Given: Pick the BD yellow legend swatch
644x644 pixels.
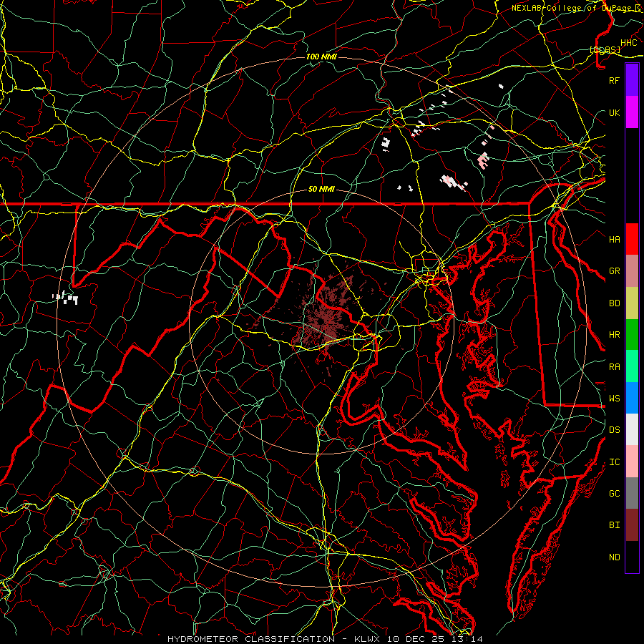Looking at the screenshot, I should [632, 303].
